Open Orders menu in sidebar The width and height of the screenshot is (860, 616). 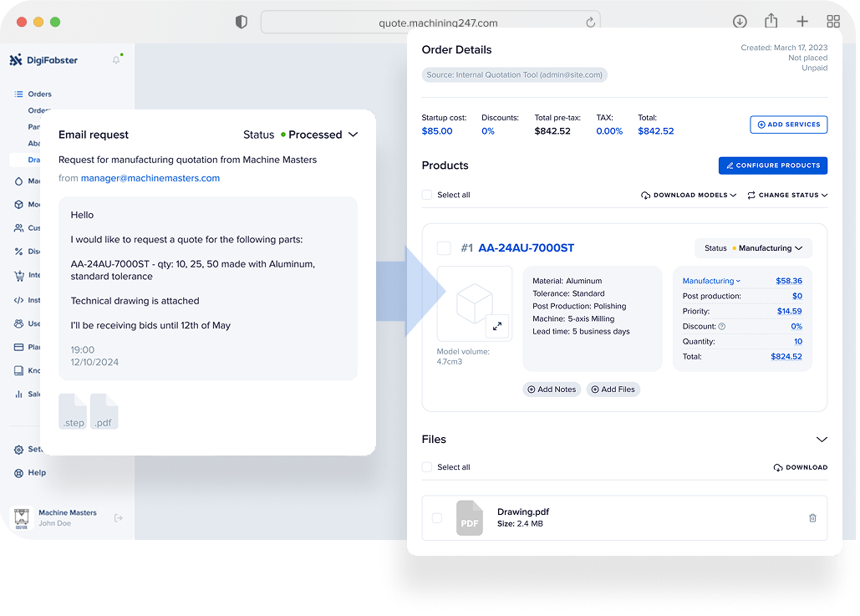(39, 94)
